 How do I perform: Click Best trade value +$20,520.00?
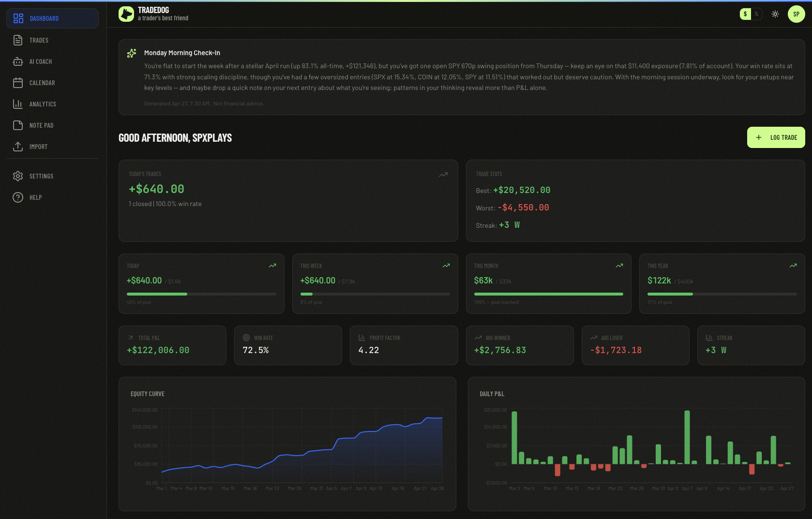click(x=522, y=190)
